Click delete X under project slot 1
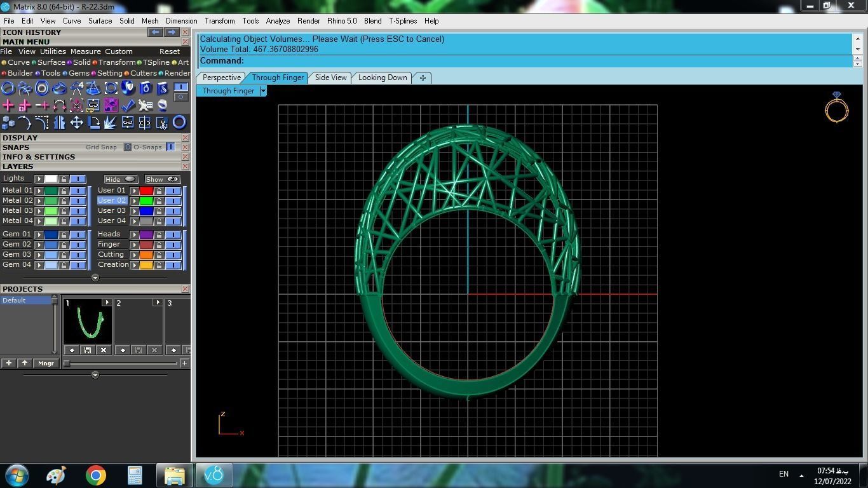 (x=104, y=350)
